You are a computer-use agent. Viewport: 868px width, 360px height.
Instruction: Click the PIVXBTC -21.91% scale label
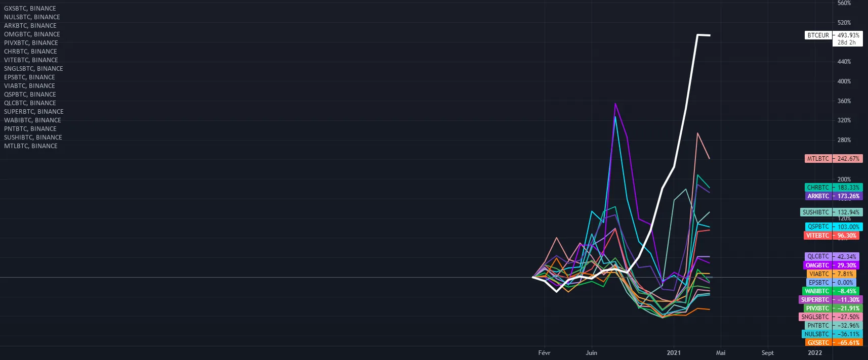[833, 308]
